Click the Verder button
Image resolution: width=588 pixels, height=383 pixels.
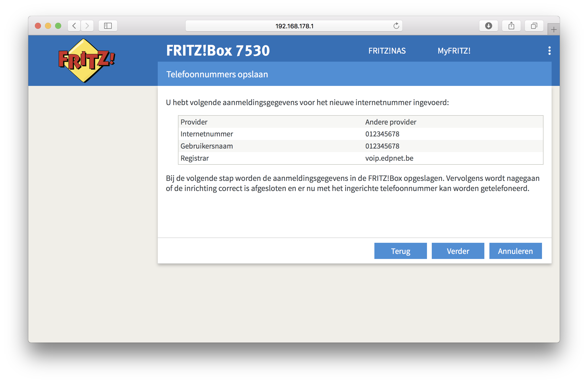click(458, 251)
